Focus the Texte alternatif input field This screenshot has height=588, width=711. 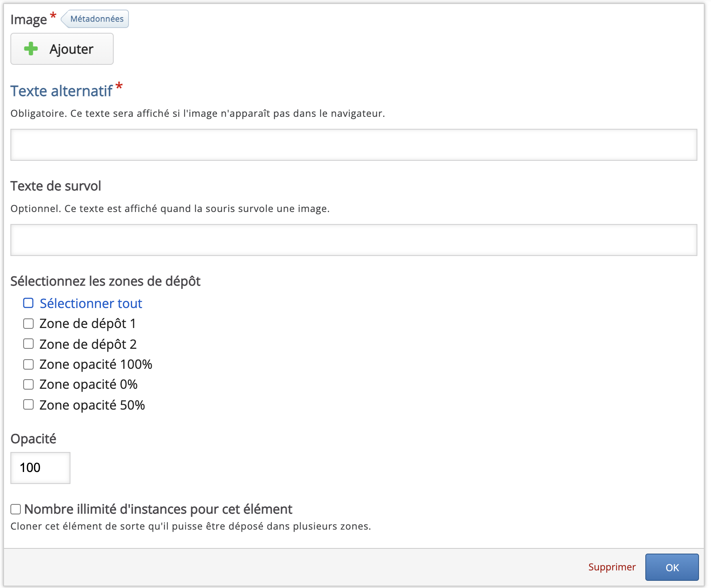353,145
